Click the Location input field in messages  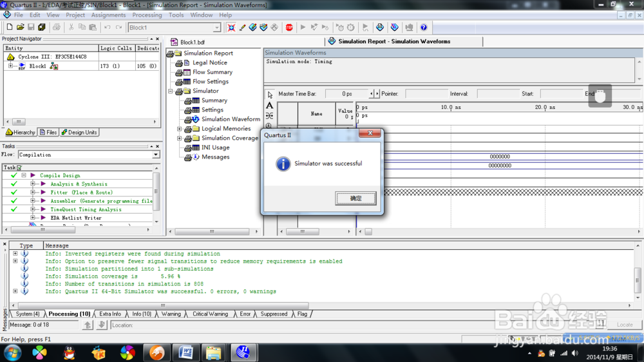353,325
